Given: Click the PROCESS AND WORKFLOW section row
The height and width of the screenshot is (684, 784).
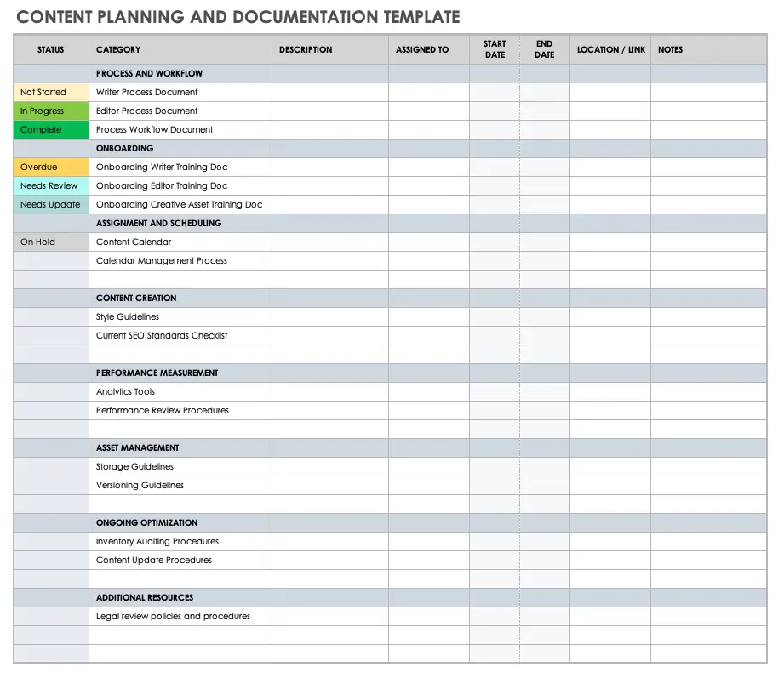Looking at the screenshot, I should click(x=390, y=73).
